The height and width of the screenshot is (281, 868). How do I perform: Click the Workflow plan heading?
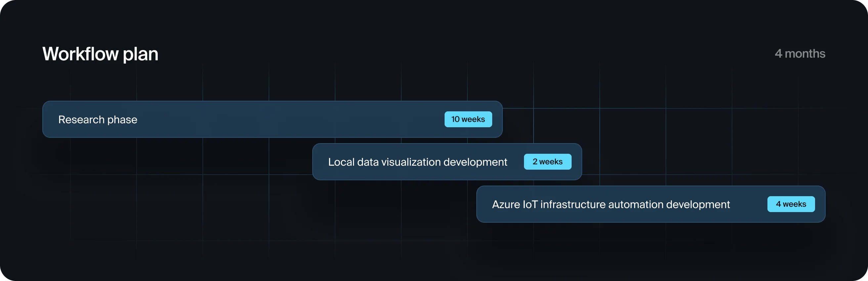point(101,54)
